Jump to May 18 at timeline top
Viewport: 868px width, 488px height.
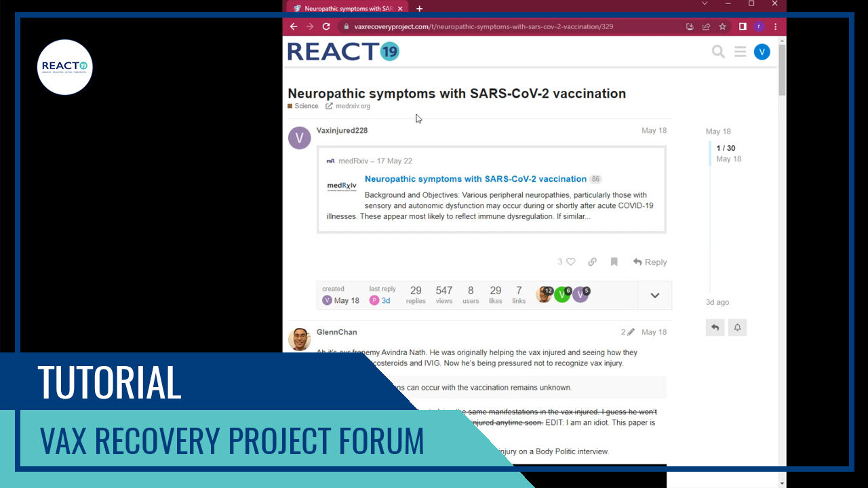point(718,131)
